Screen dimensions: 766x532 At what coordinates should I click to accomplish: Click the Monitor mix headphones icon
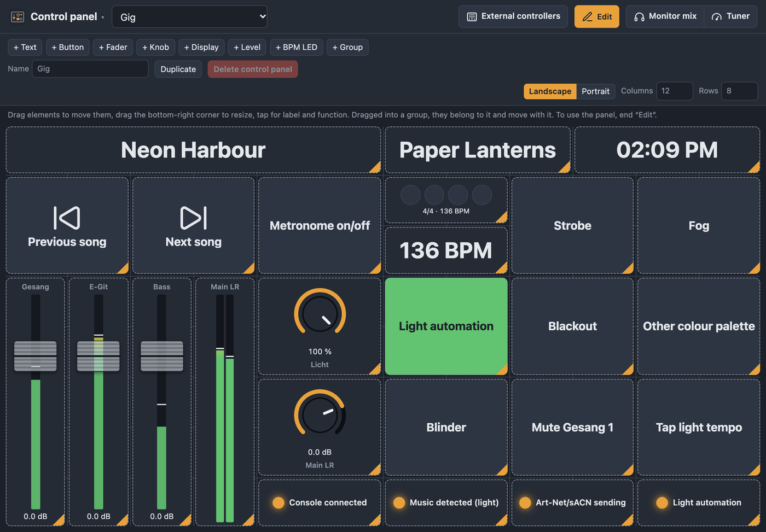point(639,16)
